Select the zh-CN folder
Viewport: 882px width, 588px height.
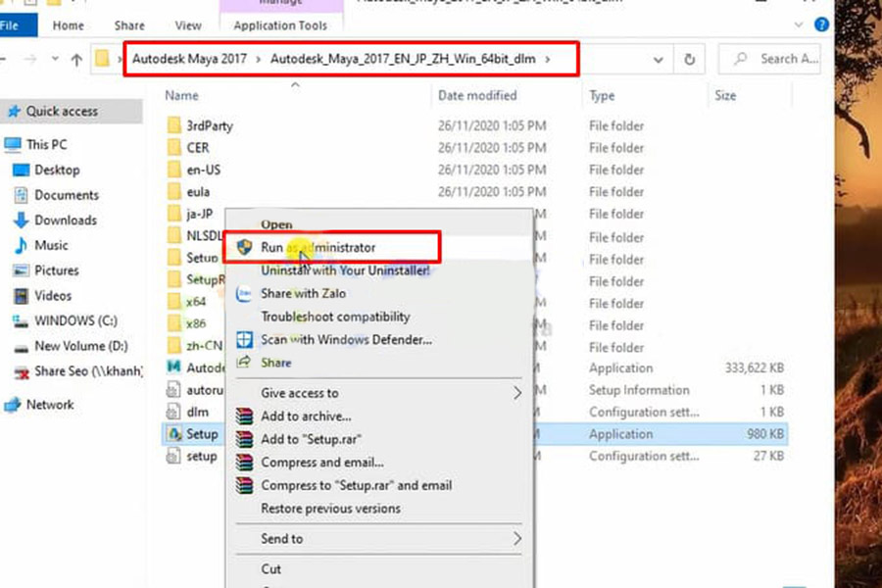(204, 346)
